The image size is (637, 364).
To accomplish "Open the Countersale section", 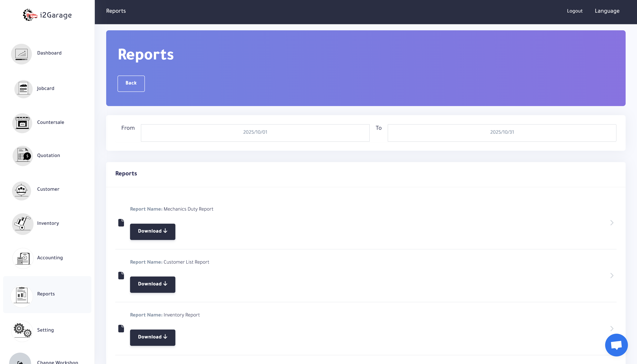I will coord(22,123).
